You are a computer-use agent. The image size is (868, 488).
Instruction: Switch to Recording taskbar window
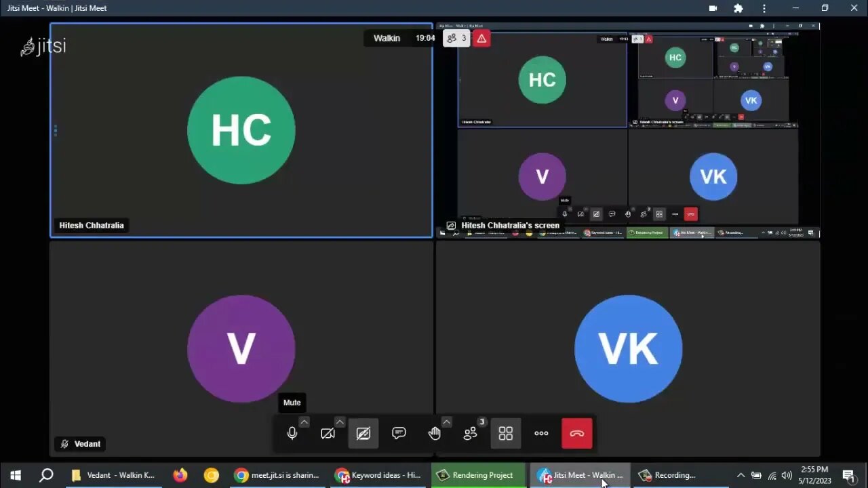click(682, 475)
